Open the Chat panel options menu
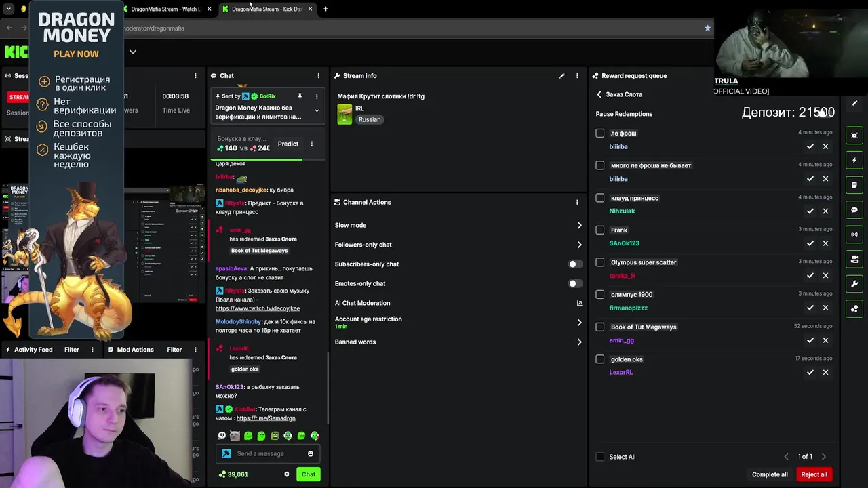Image resolution: width=868 pixels, height=488 pixels. pyautogui.click(x=318, y=76)
